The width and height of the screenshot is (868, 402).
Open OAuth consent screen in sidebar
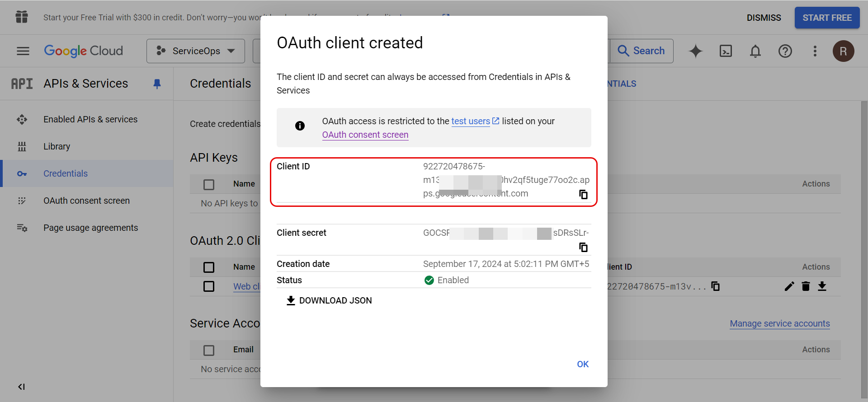[86, 201]
